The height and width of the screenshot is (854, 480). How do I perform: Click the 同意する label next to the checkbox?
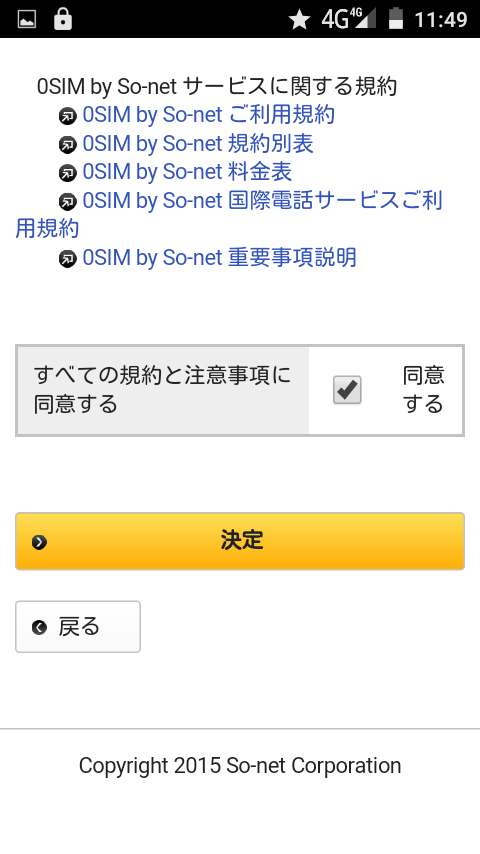coord(423,390)
